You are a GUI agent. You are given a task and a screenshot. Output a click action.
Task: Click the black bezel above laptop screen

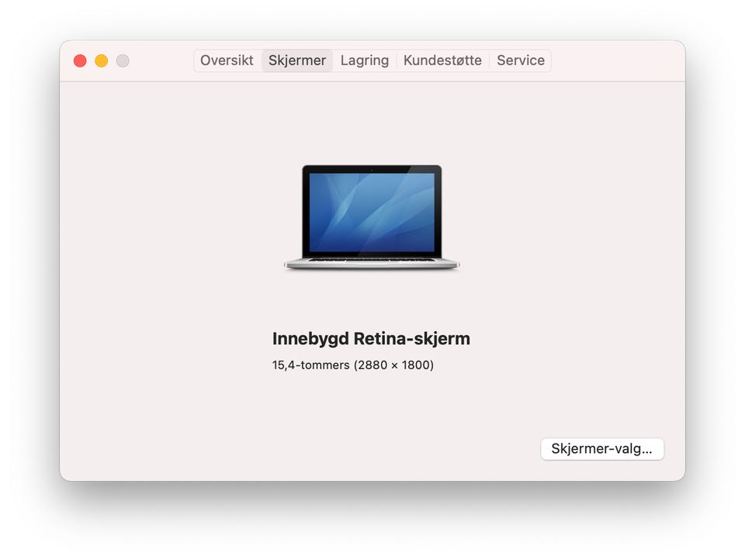pyautogui.click(x=372, y=169)
